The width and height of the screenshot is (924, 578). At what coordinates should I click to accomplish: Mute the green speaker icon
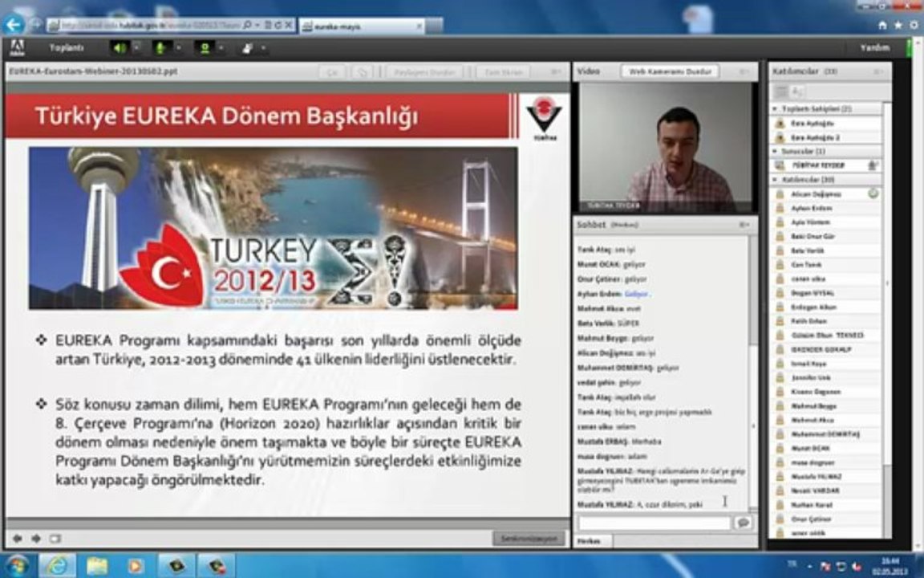point(119,48)
